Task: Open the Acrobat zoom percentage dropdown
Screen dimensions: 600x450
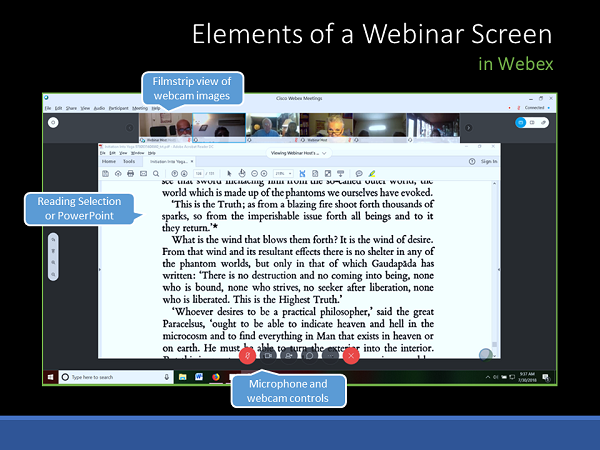Action: pos(284,174)
